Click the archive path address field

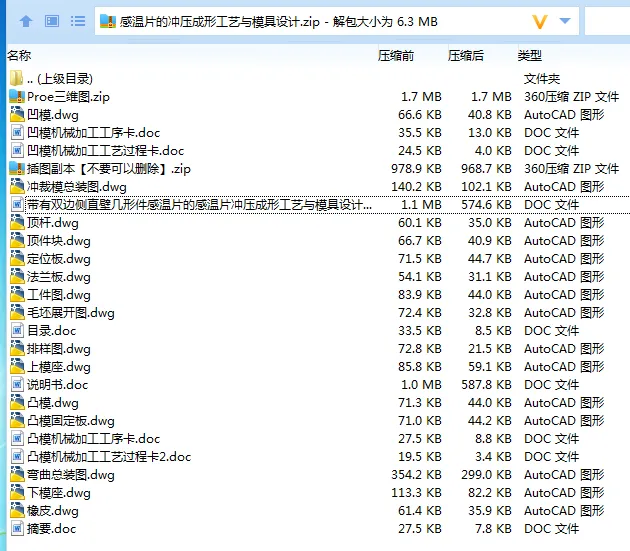click(336, 21)
